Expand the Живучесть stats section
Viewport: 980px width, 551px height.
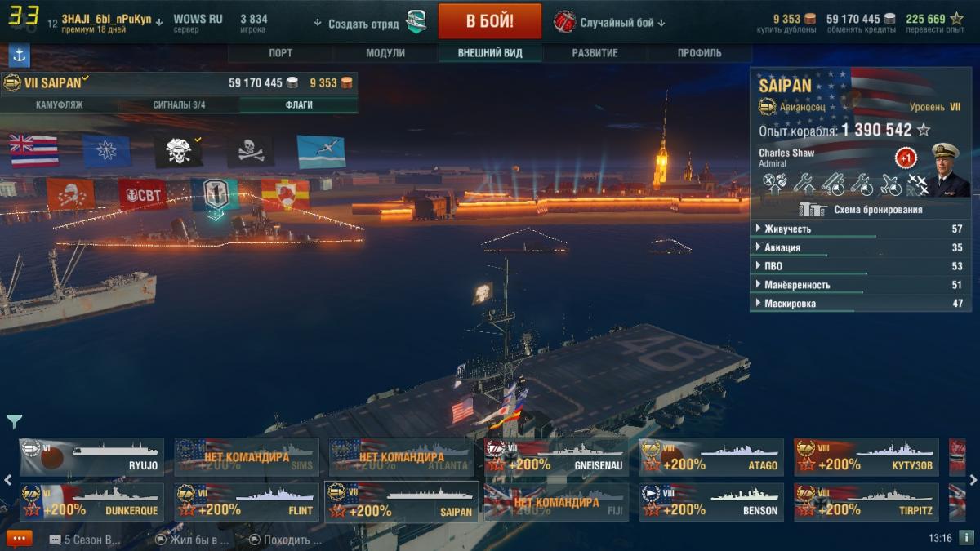pos(860,229)
